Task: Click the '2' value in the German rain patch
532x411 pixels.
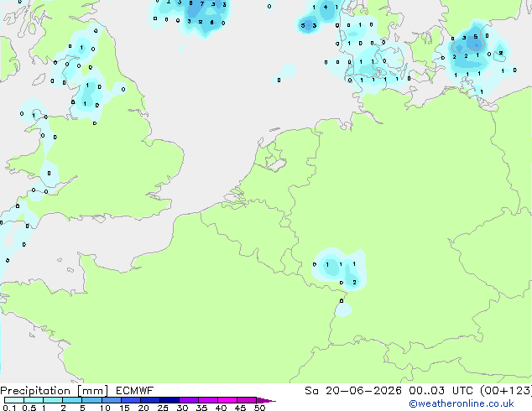Action: pos(354,282)
